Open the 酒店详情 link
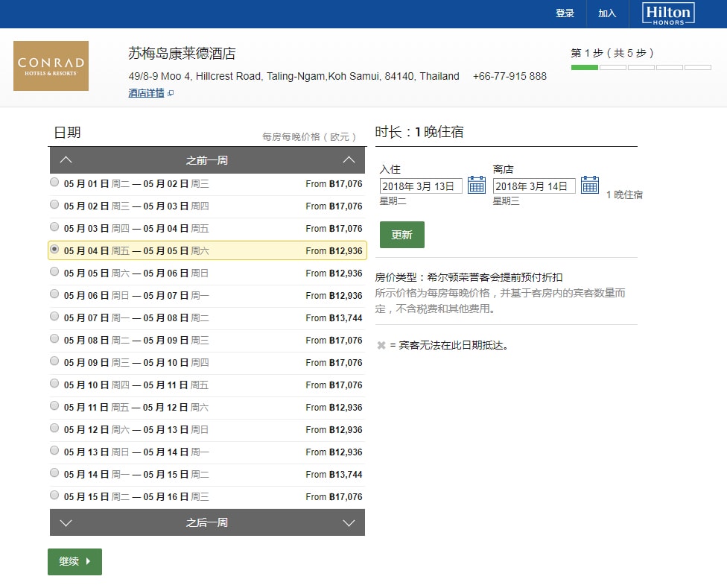 tap(146, 93)
